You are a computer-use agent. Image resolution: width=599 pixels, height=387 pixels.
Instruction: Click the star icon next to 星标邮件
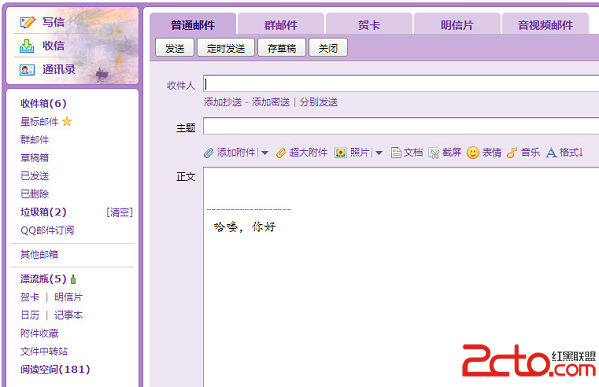coord(67,121)
